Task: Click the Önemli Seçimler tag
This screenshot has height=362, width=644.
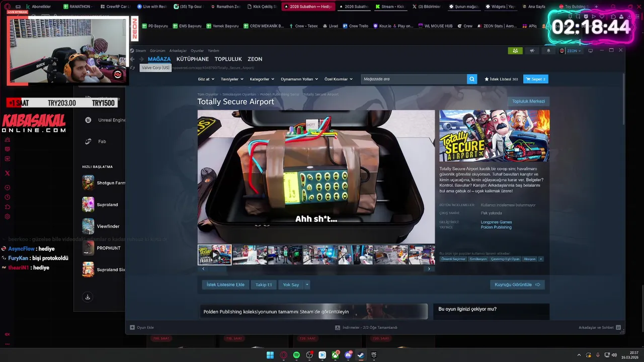Action: 453,259
